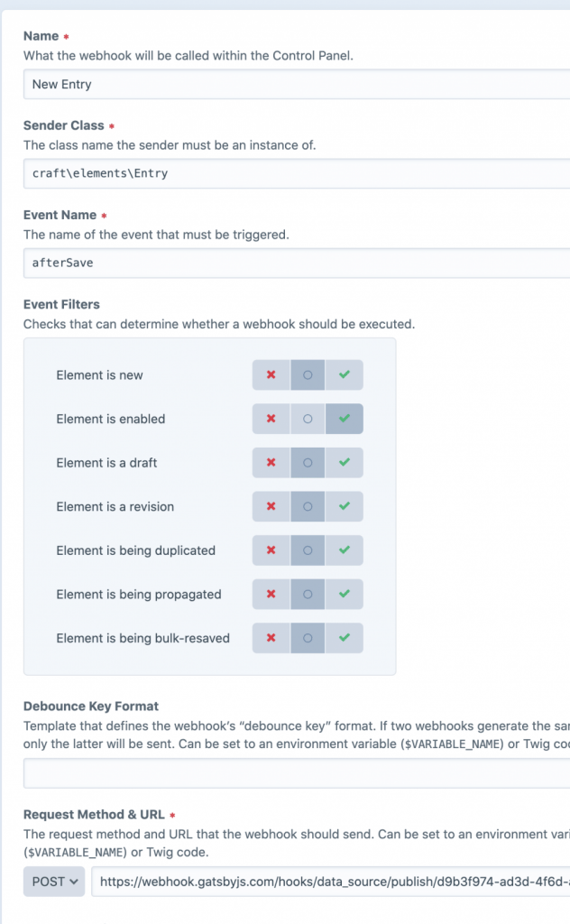Set Element is being bulk-resaved to neutral
This screenshot has width=570, height=924.
308,638
